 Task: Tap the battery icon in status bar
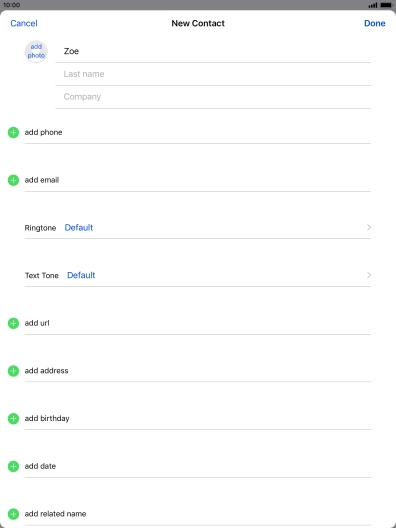pos(386,5)
